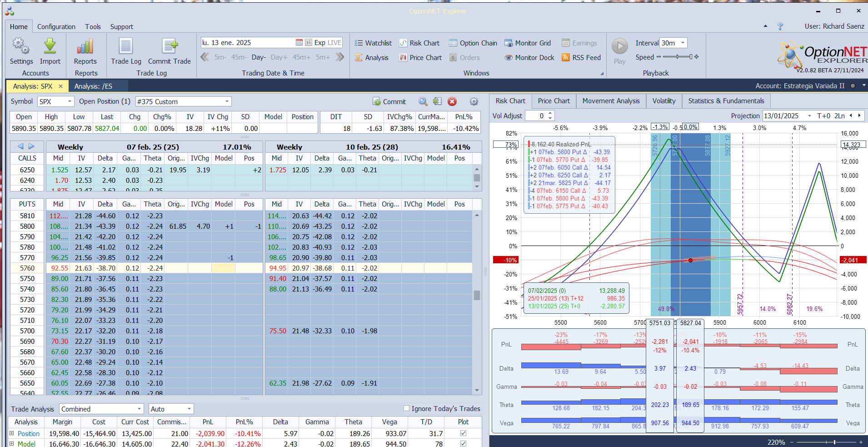Open the Price Chart window from ribbon
The height and width of the screenshot is (447, 868).
click(420, 58)
